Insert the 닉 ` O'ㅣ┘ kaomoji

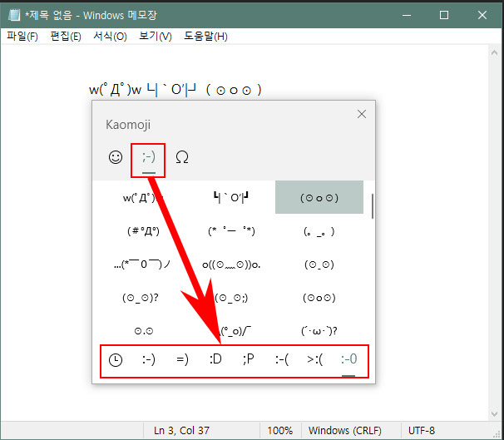231,198
